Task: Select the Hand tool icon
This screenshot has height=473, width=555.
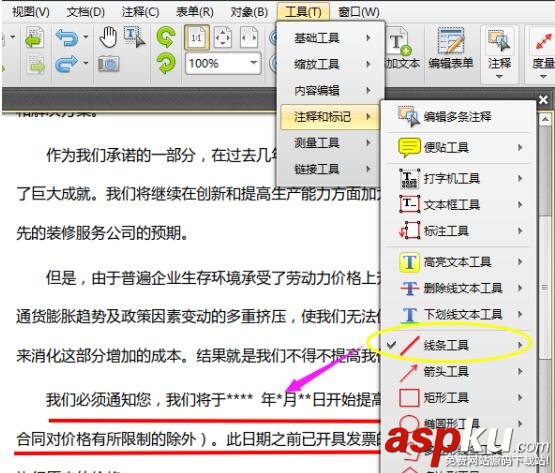Action: click(108, 37)
